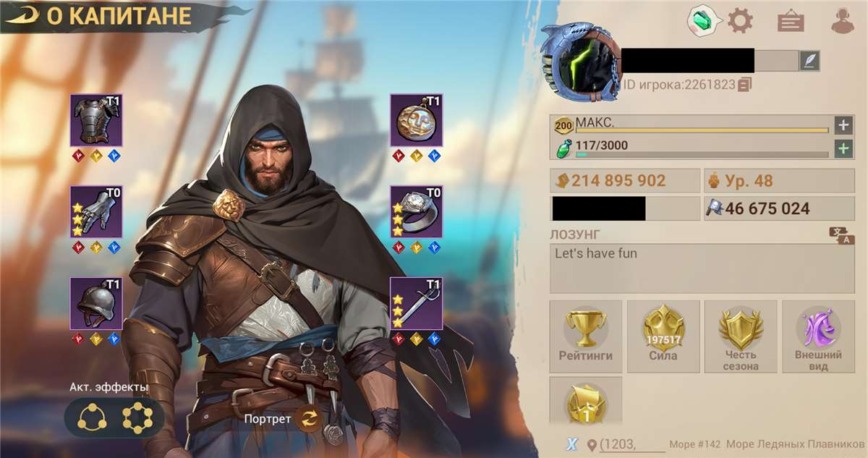The height and width of the screenshot is (458, 868).
Task: Click the green gem shop icon
Action: coord(703,21)
